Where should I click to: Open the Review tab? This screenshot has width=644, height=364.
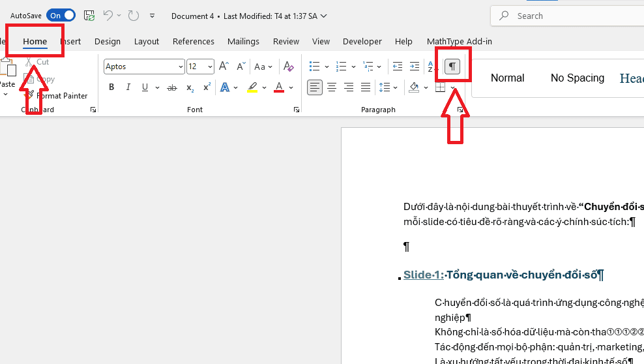coord(286,42)
